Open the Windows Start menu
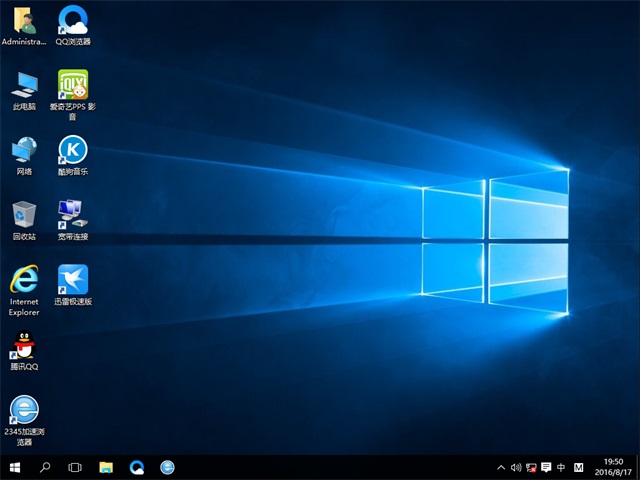The height and width of the screenshot is (480, 640). click(x=15, y=467)
